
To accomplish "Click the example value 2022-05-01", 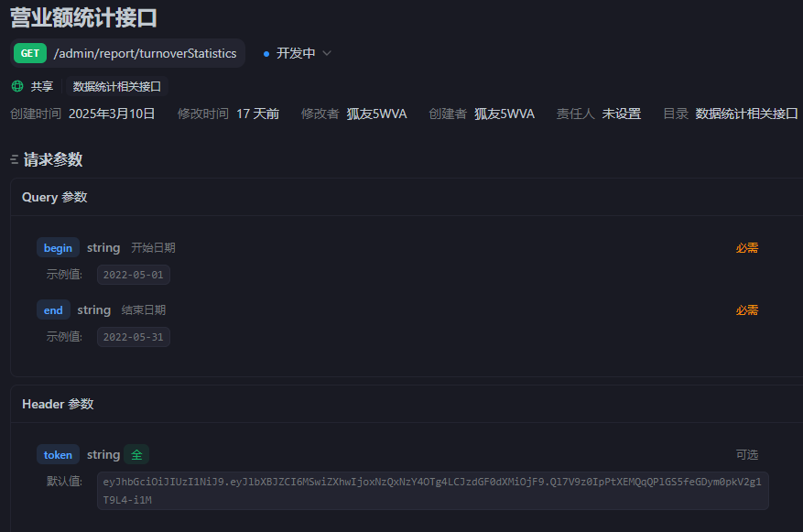I will click(133, 275).
